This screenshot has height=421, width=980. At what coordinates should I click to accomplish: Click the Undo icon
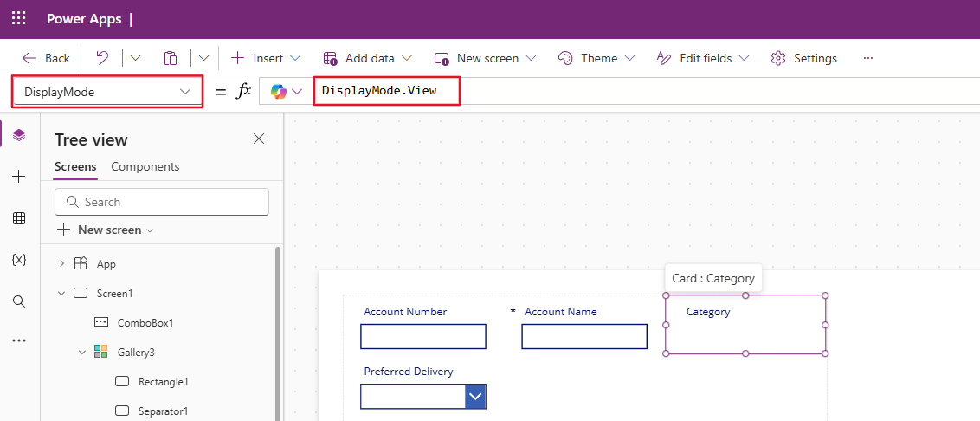102,58
